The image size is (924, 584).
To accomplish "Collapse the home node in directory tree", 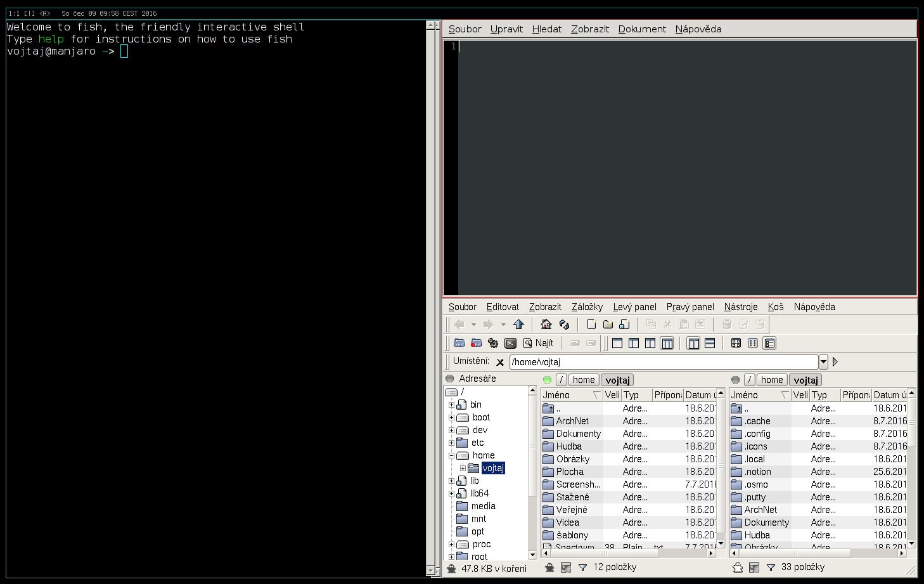I will (x=451, y=455).
